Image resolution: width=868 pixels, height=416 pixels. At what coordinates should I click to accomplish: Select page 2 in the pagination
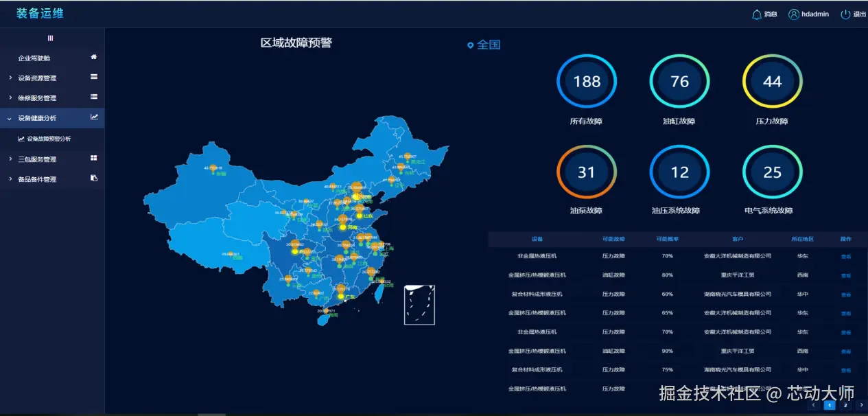click(x=845, y=405)
